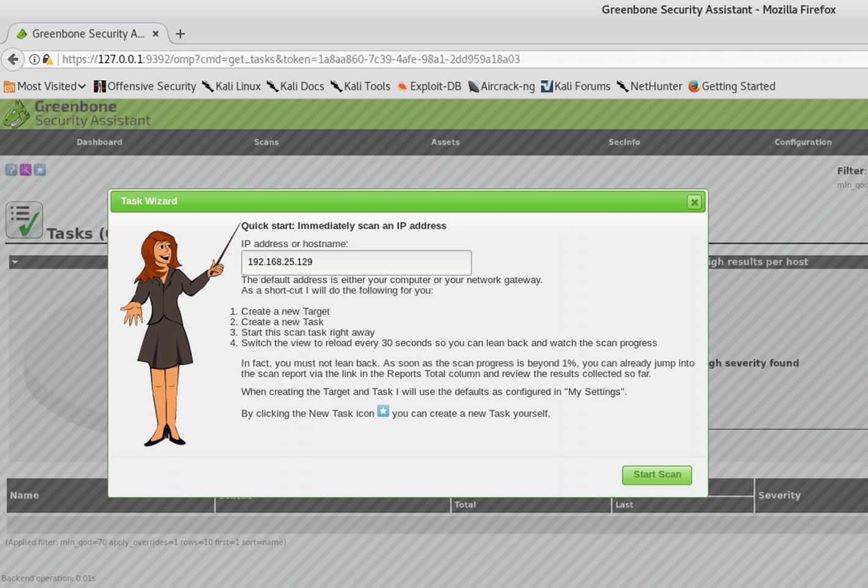This screenshot has height=588, width=868.
Task: Close the Greenbone Security Assistant tab
Action: 155,34
